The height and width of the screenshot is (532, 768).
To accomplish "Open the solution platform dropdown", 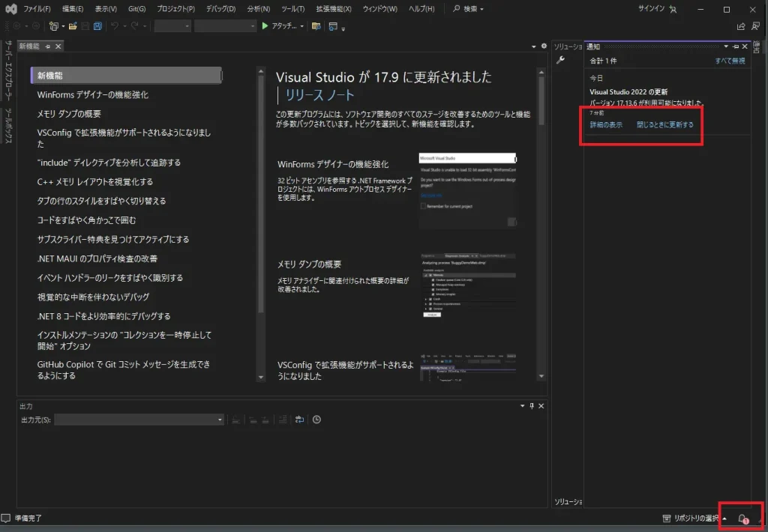I will point(225,26).
